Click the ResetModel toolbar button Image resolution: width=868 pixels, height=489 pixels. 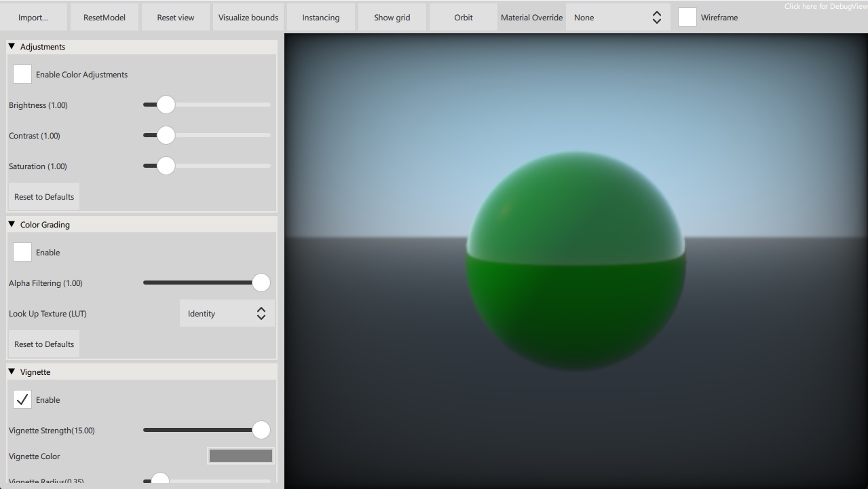[105, 16]
